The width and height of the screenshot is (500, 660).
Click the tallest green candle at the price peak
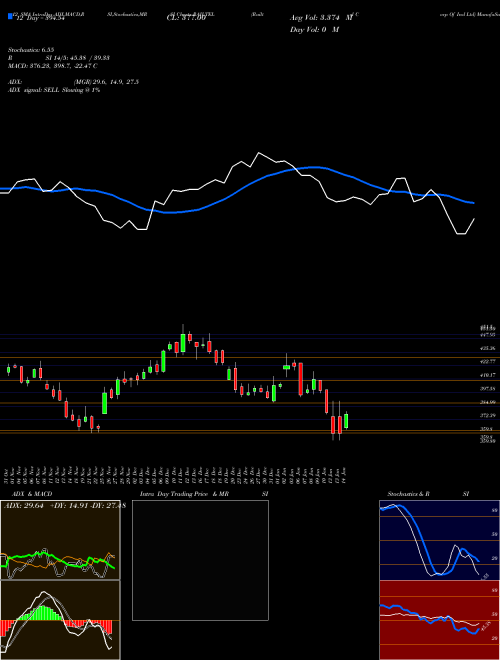pos(183,343)
